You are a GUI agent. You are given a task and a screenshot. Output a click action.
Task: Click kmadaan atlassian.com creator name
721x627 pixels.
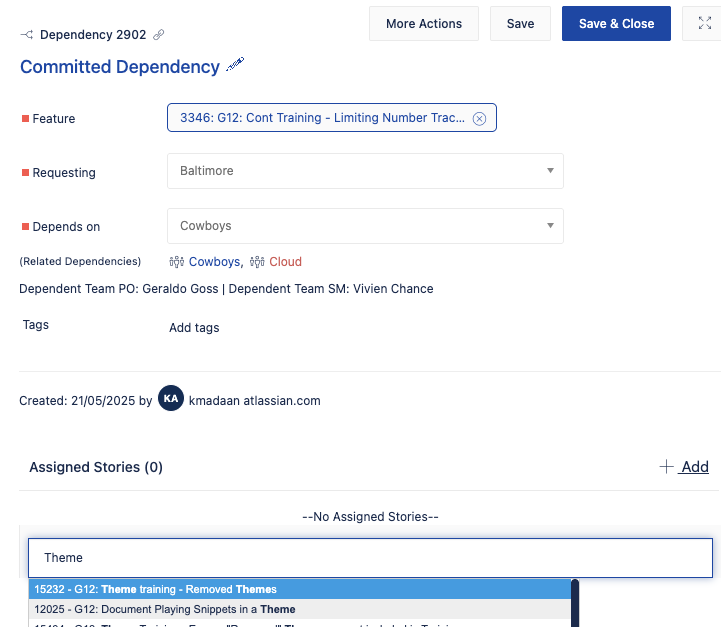[254, 401]
